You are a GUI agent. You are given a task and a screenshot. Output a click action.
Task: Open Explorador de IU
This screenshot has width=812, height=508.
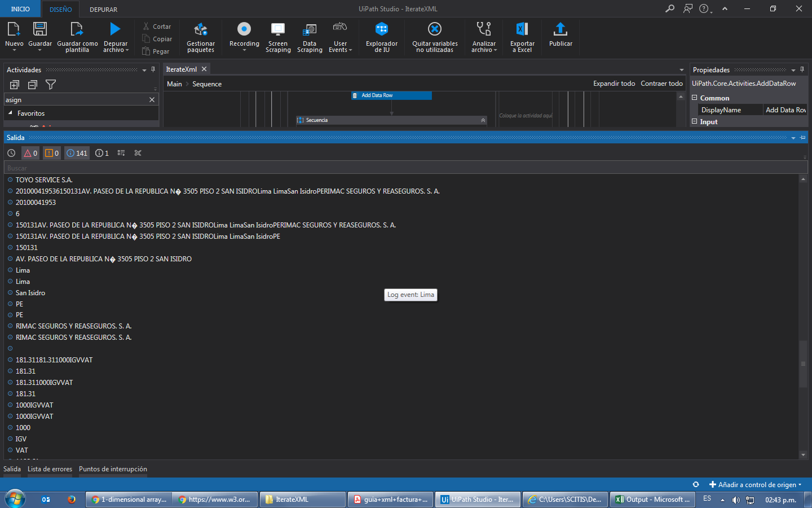(382, 37)
